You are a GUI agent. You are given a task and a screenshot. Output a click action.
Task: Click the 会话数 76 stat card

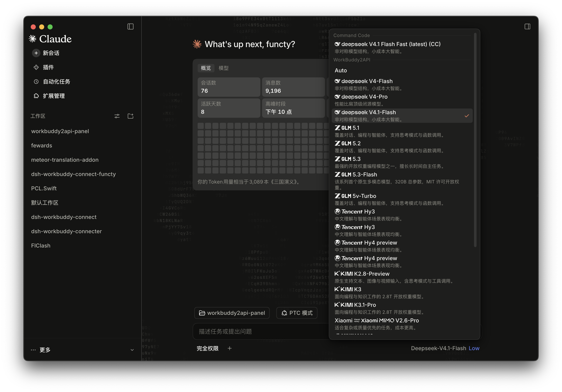pos(229,87)
